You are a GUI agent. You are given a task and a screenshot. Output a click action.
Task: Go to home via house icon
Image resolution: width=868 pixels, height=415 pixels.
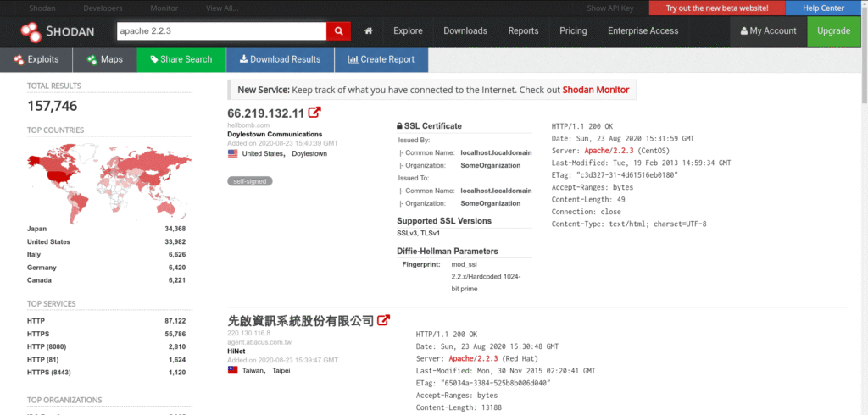click(369, 31)
